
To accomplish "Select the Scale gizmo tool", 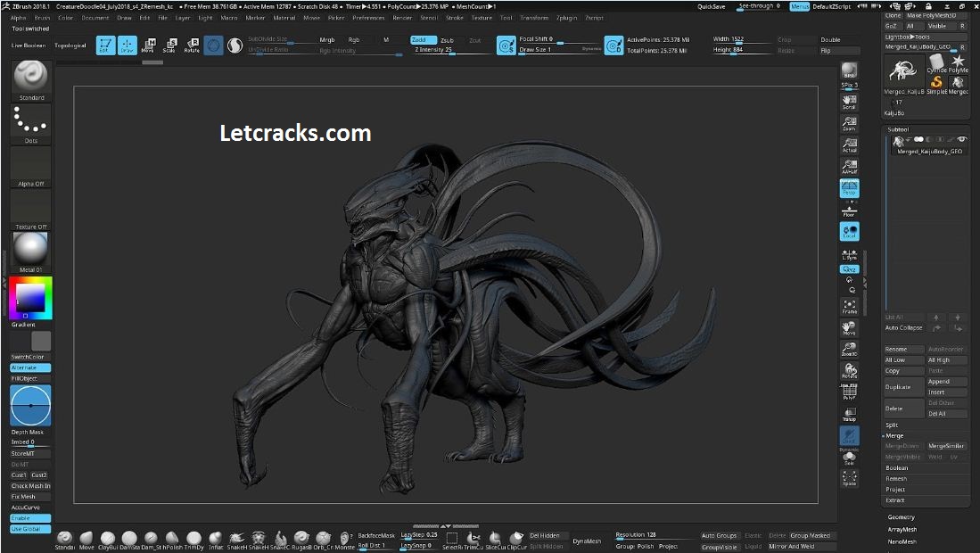I will (170, 45).
